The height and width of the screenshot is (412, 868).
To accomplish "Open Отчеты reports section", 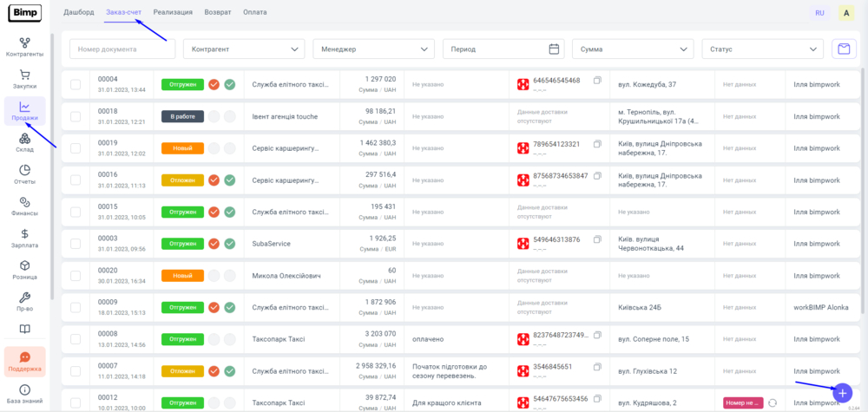I will 24,174.
